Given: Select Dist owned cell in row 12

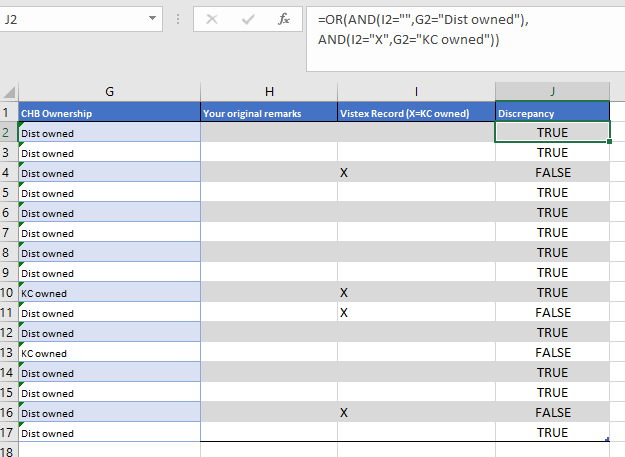Looking at the screenshot, I should (110, 332).
